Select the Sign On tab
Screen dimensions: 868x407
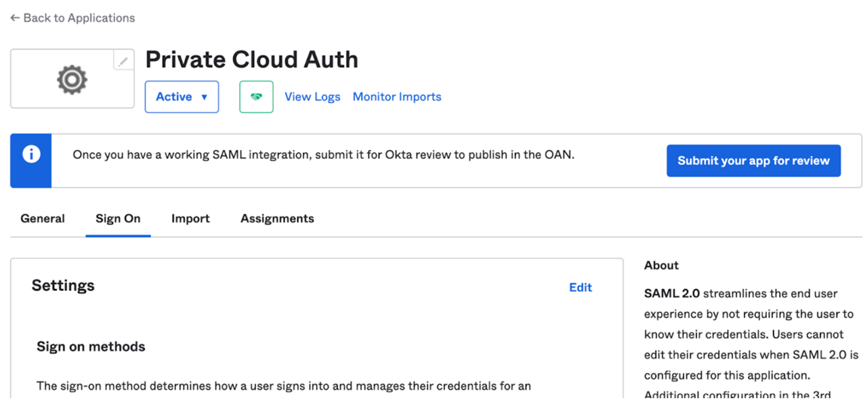click(118, 219)
